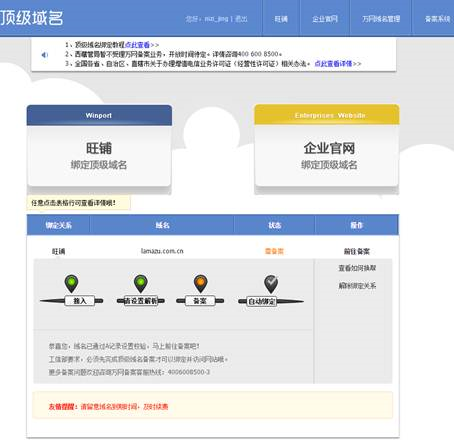The width and height of the screenshot is (454, 440).
Task: Select the Enterprises Website 企业官网 card
Action: point(327,149)
